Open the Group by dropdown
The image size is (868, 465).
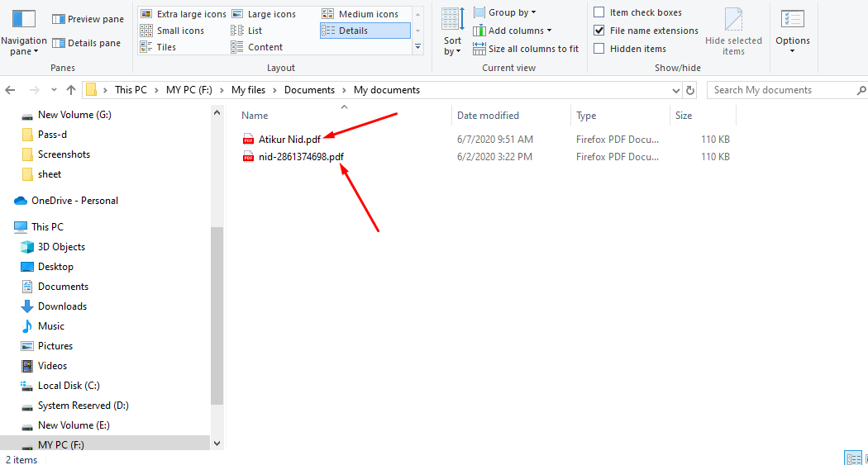click(504, 12)
